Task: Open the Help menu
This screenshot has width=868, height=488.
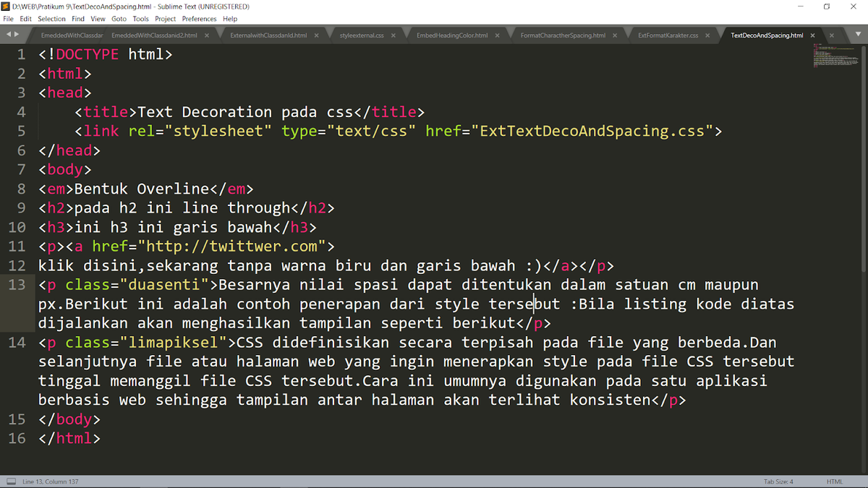Action: point(230,19)
